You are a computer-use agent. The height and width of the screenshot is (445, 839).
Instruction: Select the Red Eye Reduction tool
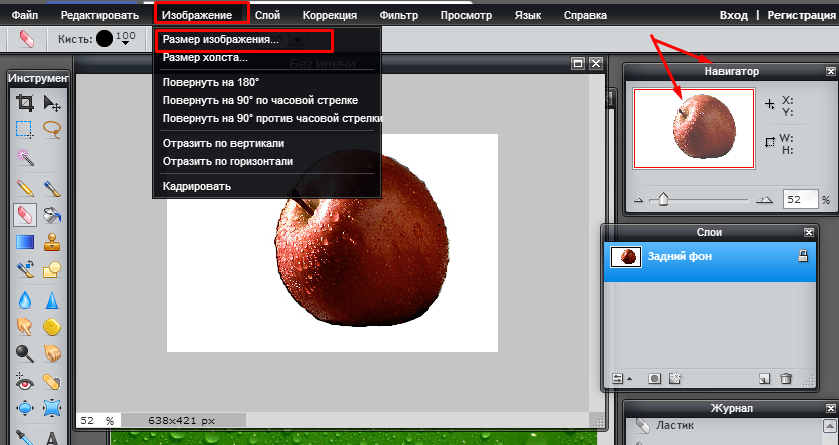click(x=25, y=381)
